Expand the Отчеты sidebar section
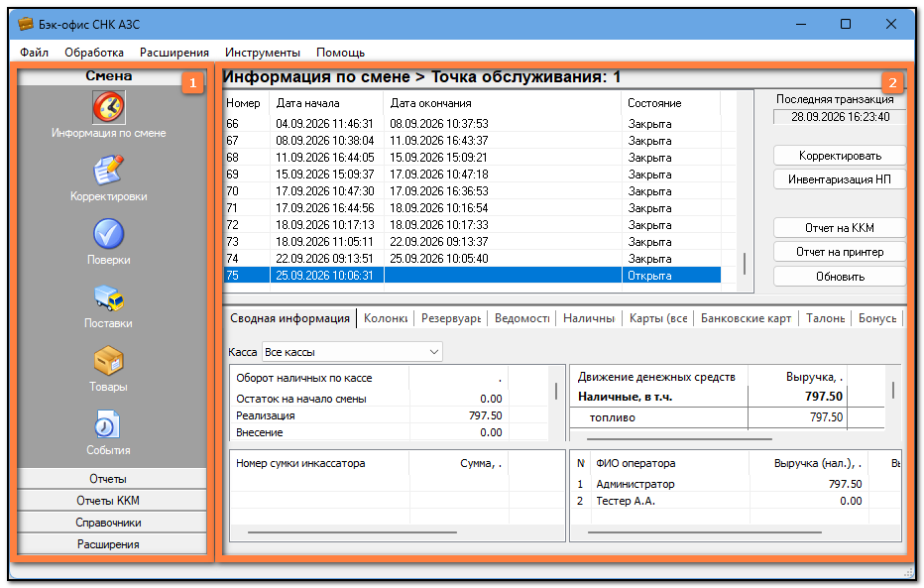Screen dimensions: 924x588 (x=112, y=478)
